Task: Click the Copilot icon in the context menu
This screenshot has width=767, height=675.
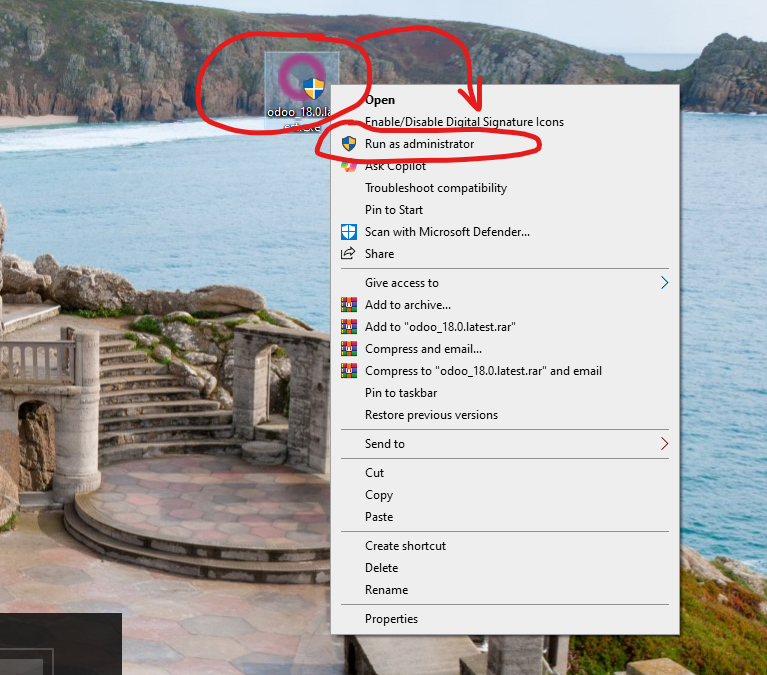Action: (348, 166)
